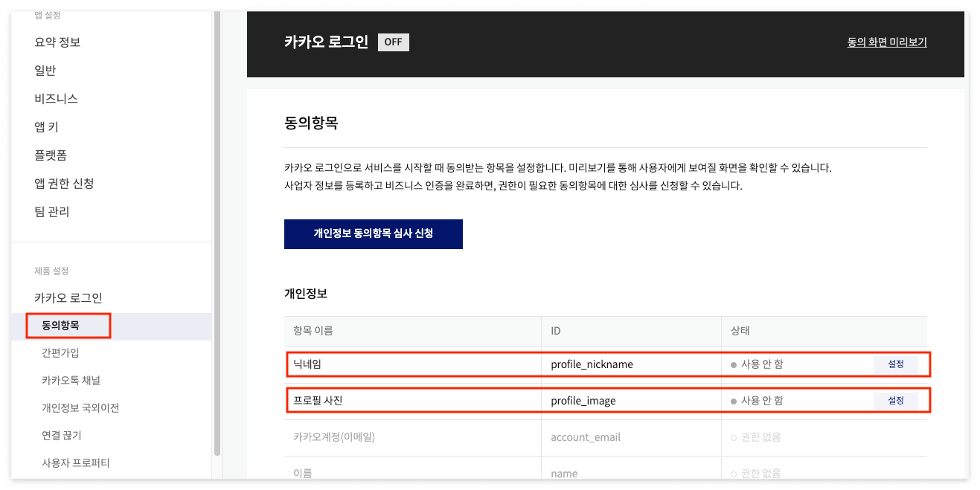Click 프로필 사진 item name cell
Screen dimensions: 980x490
[413, 401]
